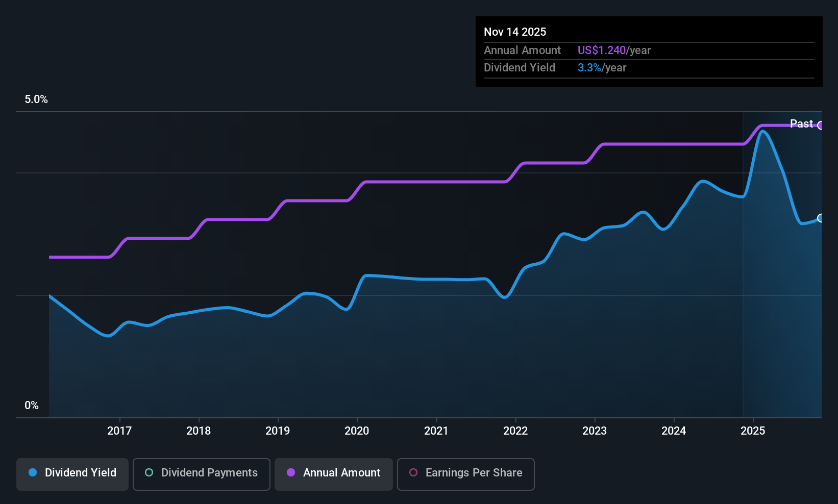Toggle the Earnings Per Share legend button

tap(466, 474)
